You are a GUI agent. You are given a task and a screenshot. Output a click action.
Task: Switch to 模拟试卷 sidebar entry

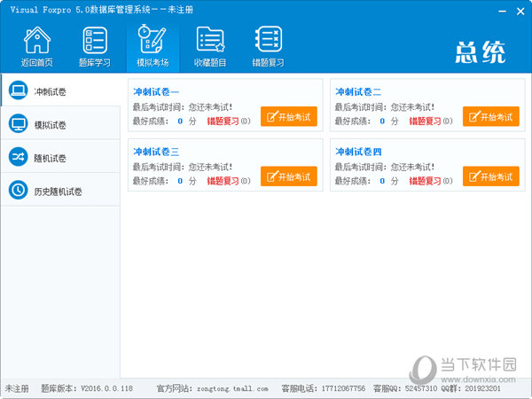(x=60, y=123)
